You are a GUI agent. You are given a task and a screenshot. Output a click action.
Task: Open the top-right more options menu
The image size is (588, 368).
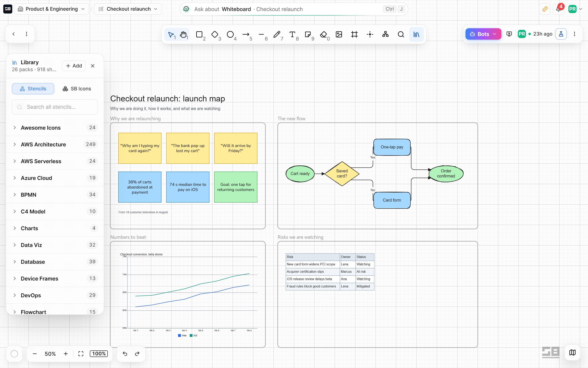pyautogui.click(x=575, y=34)
